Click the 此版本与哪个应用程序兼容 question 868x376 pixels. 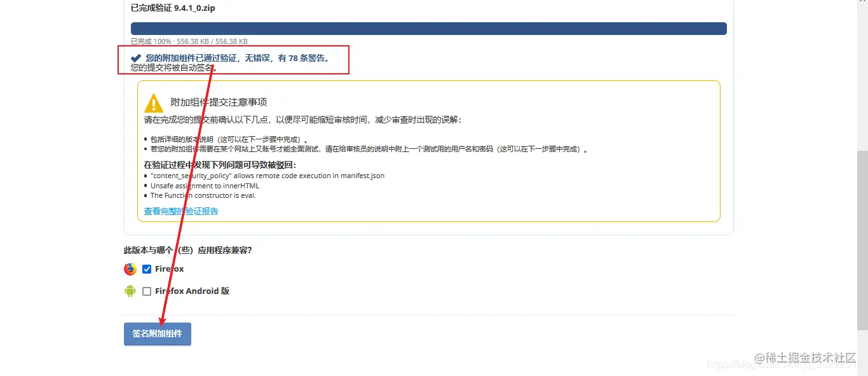pyautogui.click(x=188, y=250)
